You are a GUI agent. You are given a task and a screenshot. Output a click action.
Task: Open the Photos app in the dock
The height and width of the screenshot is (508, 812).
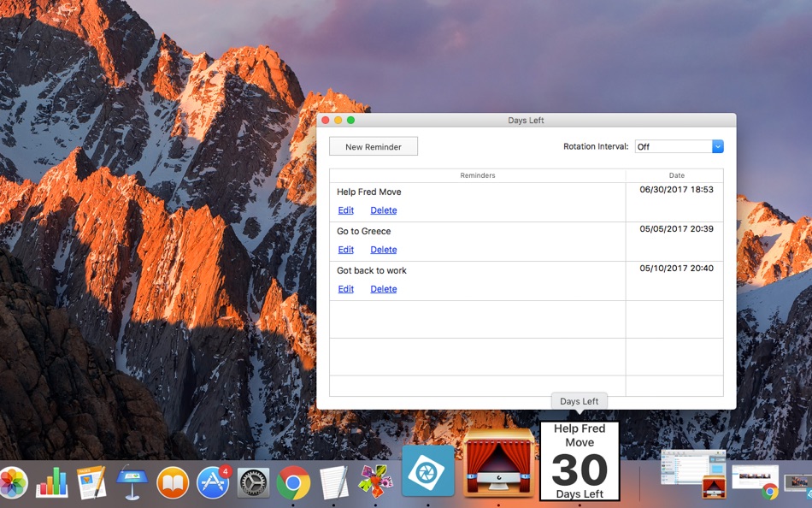[14, 483]
